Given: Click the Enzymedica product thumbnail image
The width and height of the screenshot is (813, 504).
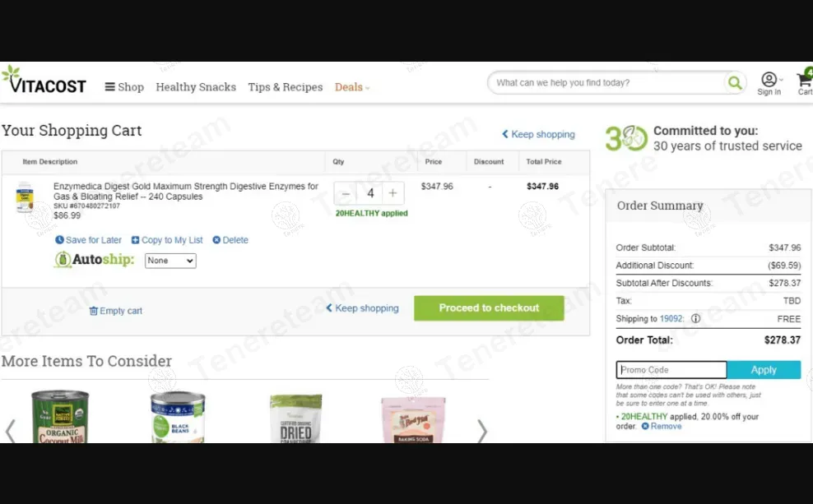Looking at the screenshot, I should (24, 197).
